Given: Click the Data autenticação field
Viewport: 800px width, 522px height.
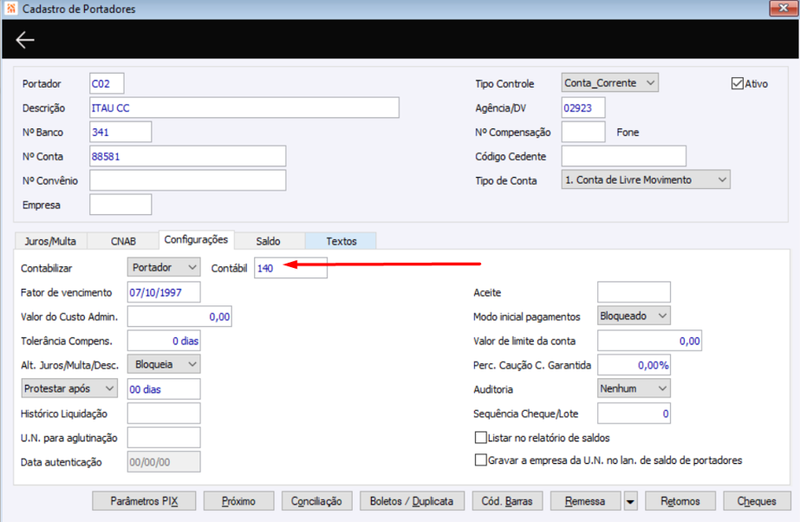Looking at the screenshot, I should (164, 462).
